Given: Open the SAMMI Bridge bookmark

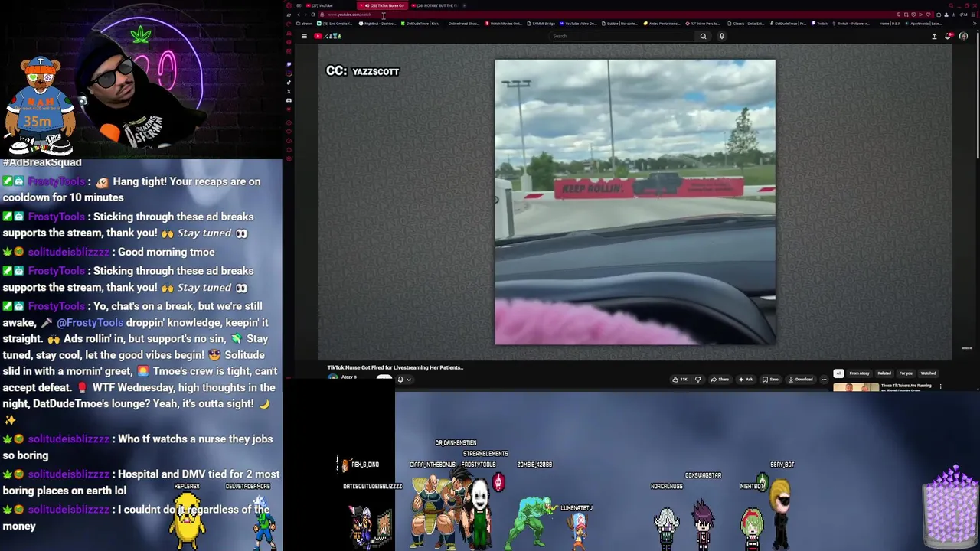Looking at the screenshot, I should [541, 24].
